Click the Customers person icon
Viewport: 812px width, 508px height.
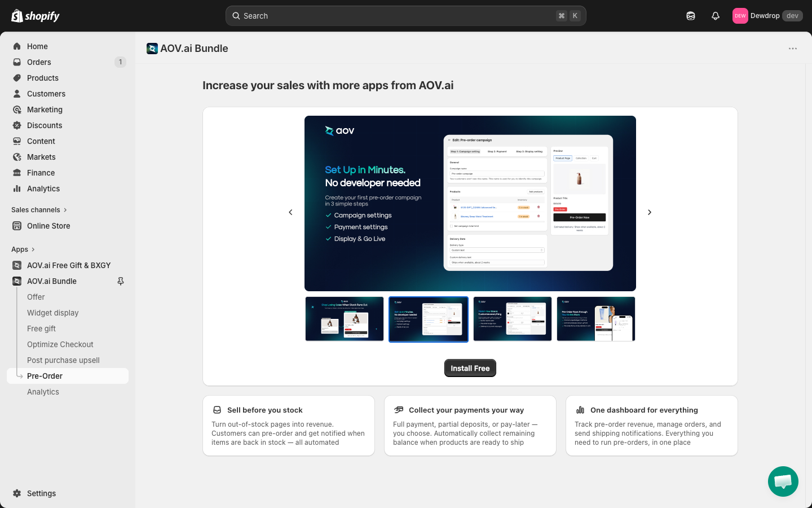[17, 94]
